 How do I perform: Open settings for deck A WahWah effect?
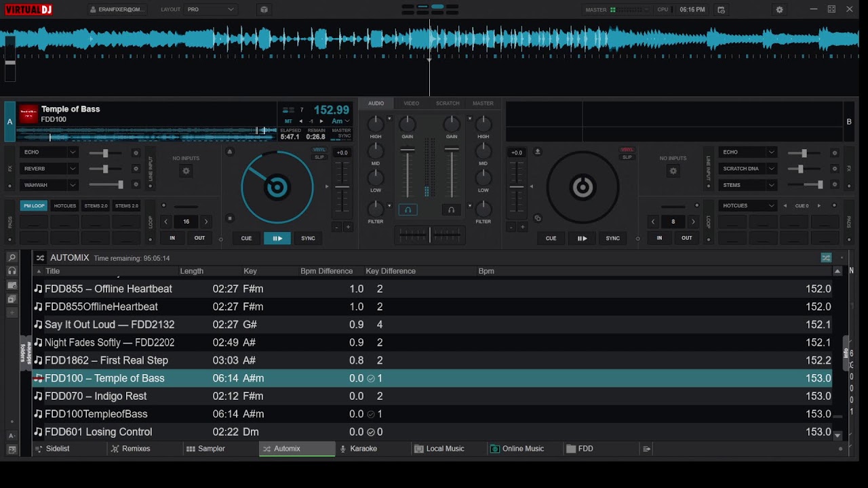coord(136,185)
